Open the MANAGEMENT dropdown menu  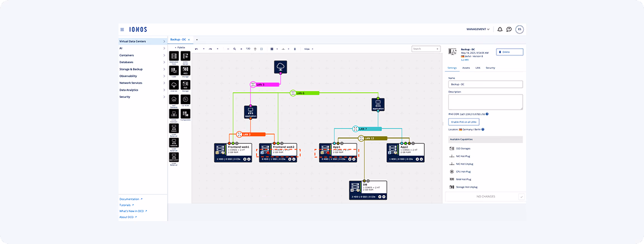pos(478,29)
